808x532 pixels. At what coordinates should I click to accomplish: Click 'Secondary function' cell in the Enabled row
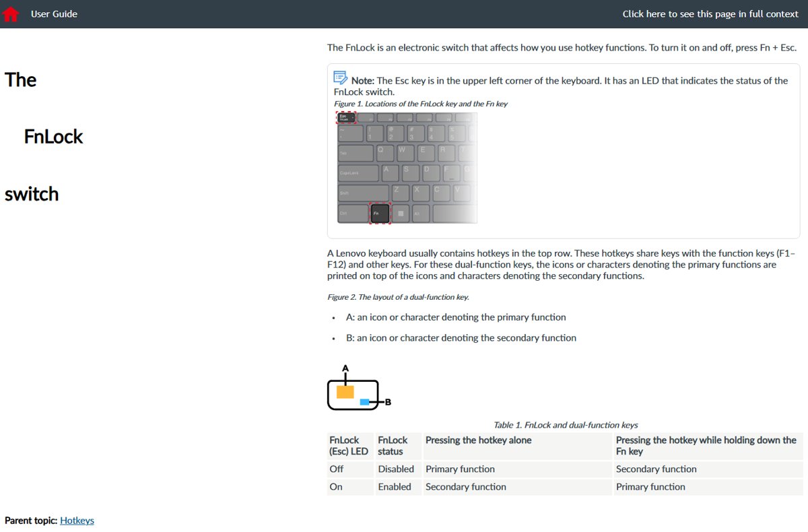[x=517, y=487]
